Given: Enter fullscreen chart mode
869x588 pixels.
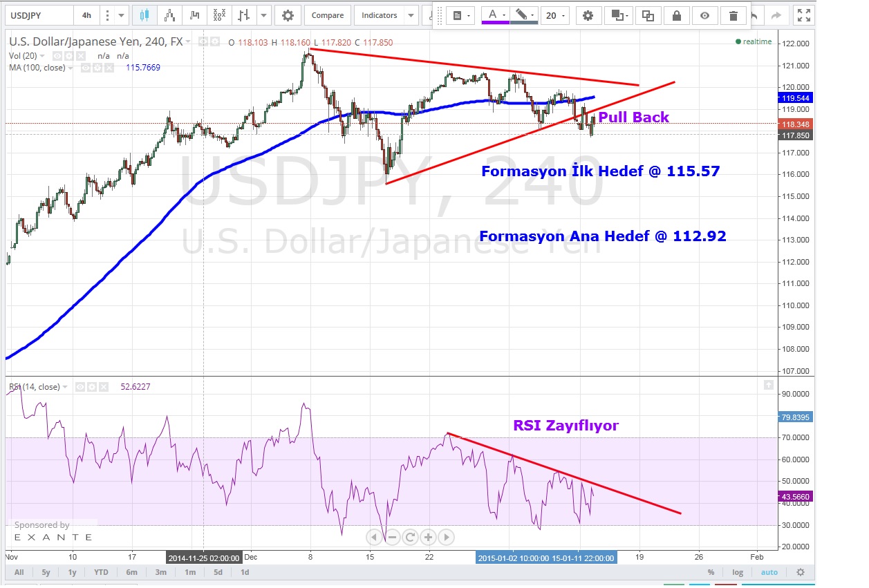Looking at the screenshot, I should pyautogui.click(x=803, y=15).
